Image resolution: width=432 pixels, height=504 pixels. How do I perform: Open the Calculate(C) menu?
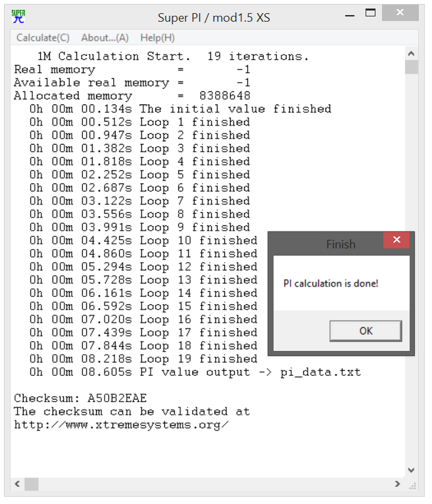coord(43,38)
